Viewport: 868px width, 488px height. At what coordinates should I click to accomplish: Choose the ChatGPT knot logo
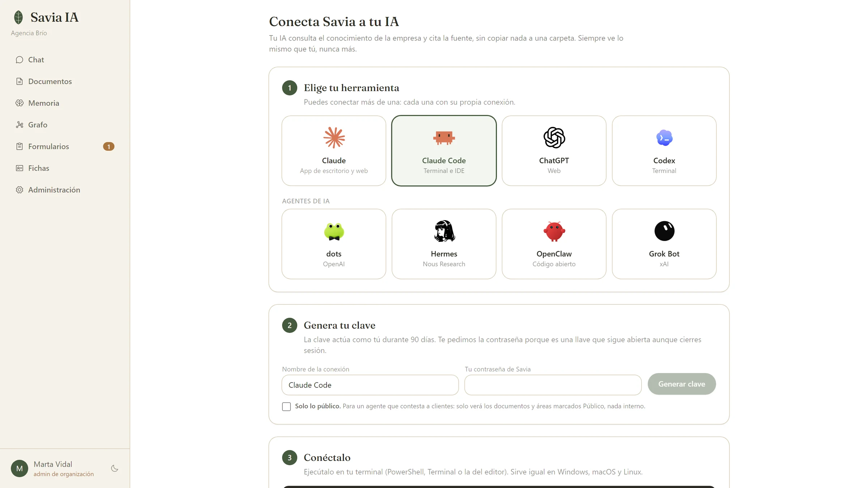(554, 138)
